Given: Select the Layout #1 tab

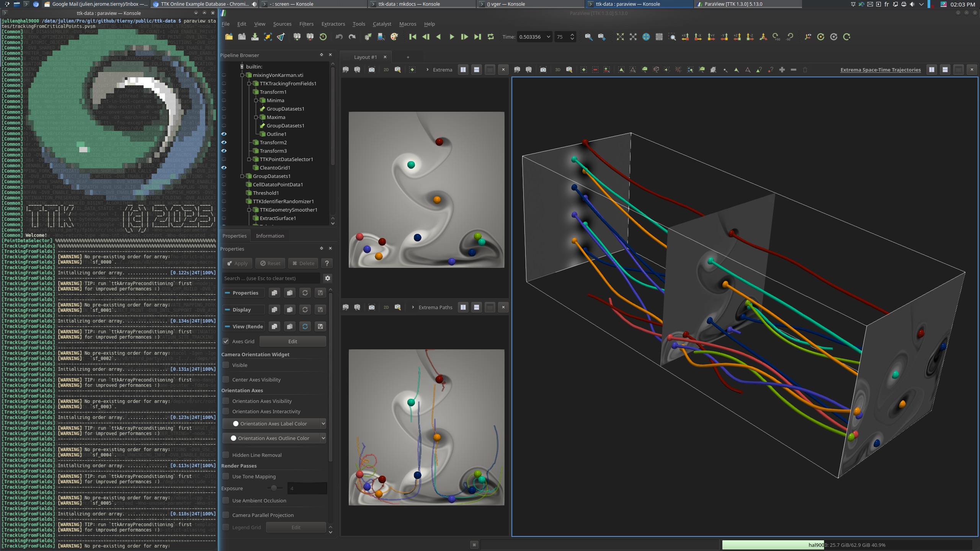Looking at the screenshot, I should 365,57.
